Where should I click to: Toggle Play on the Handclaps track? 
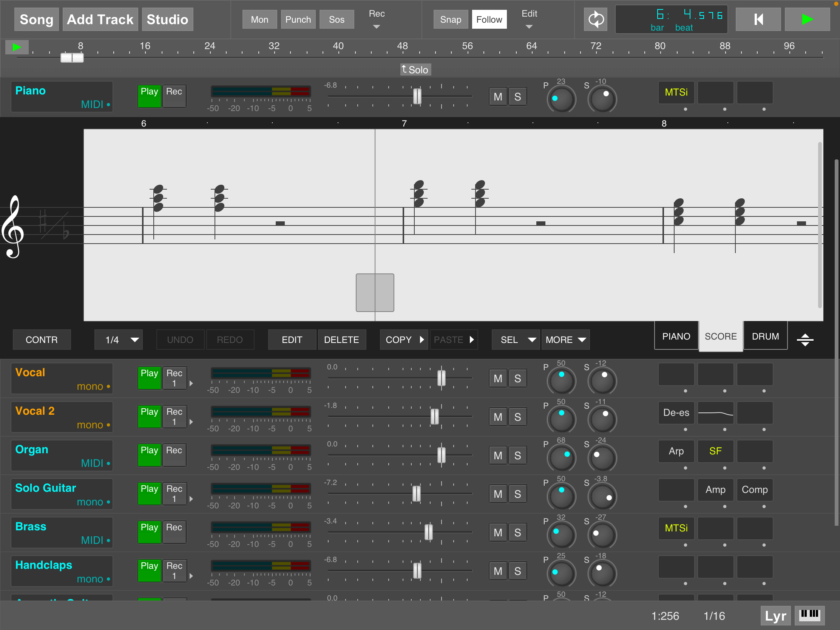coord(150,570)
